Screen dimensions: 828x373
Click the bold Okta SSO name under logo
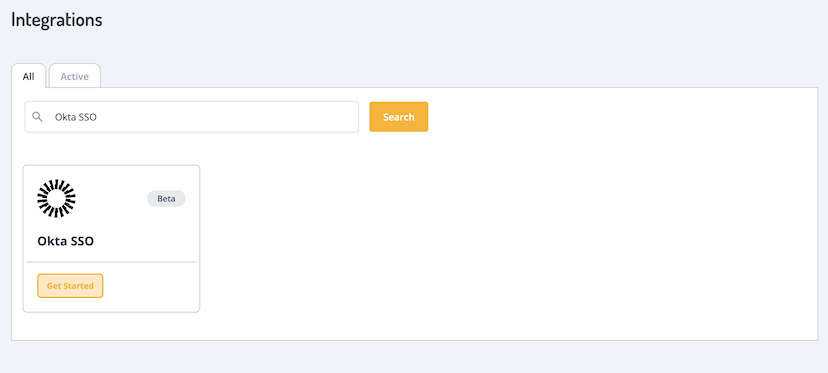click(x=65, y=241)
